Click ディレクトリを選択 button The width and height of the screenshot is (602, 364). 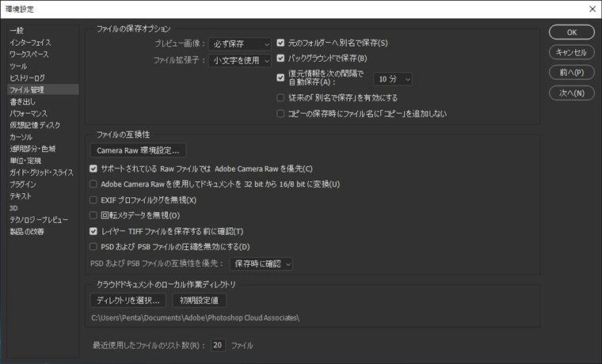pos(128,301)
